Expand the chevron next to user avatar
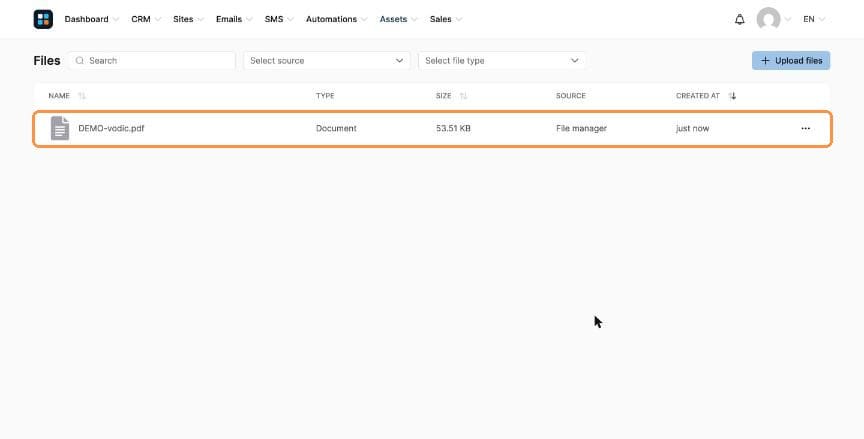 pyautogui.click(x=787, y=19)
